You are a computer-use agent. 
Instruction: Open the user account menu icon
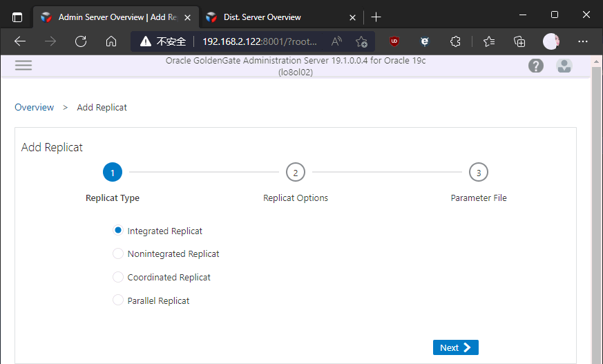pos(564,66)
